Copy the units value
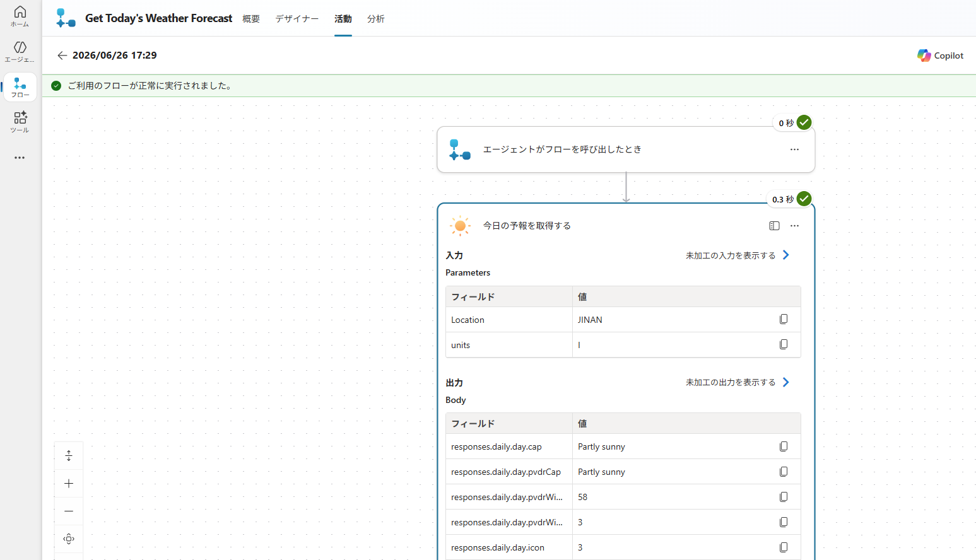Viewport: 976px width, 560px height. [x=784, y=344]
